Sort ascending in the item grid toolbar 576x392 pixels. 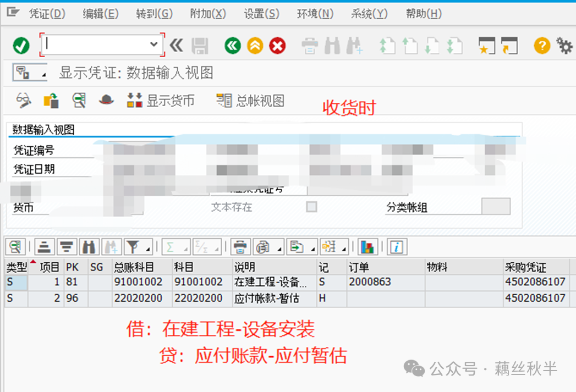tap(45, 247)
